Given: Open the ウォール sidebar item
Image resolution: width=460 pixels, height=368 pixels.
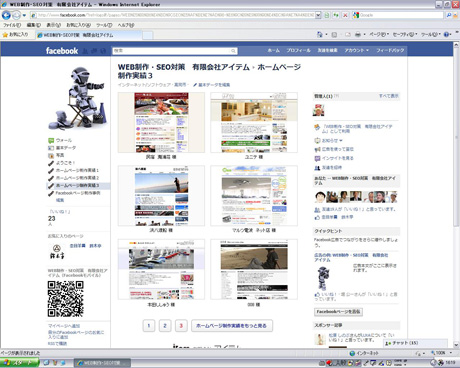Looking at the screenshot, I should coord(64,140).
